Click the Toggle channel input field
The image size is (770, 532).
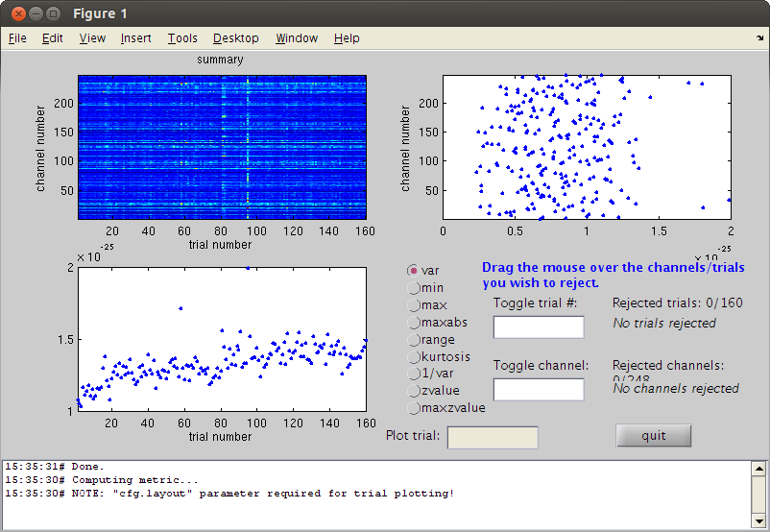tap(539, 390)
